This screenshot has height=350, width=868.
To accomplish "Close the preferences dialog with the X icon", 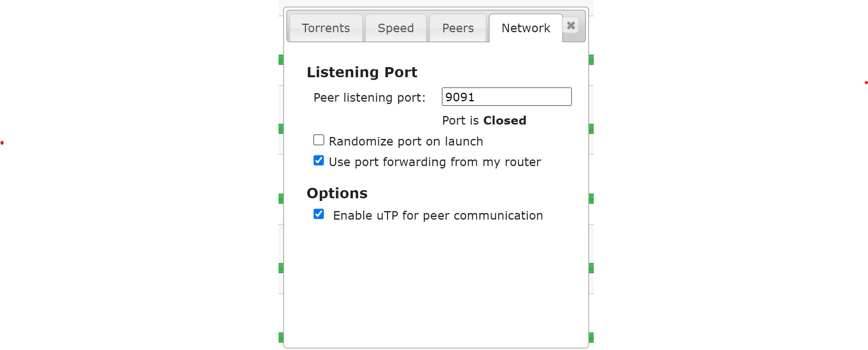I will pos(570,26).
